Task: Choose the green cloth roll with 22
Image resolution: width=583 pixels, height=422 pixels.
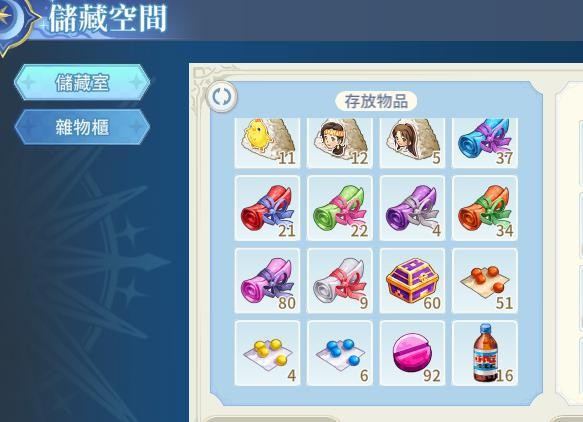Action: point(340,208)
